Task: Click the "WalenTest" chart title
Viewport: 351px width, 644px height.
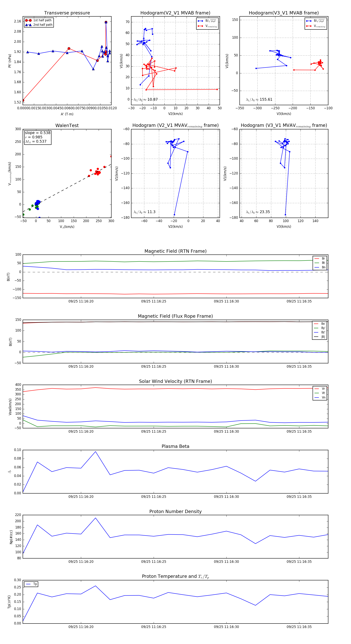Action: pyautogui.click(x=67, y=125)
